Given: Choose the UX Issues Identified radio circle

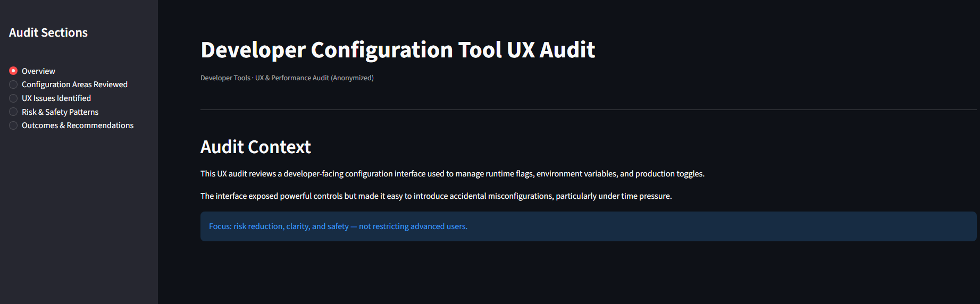Looking at the screenshot, I should [13, 98].
